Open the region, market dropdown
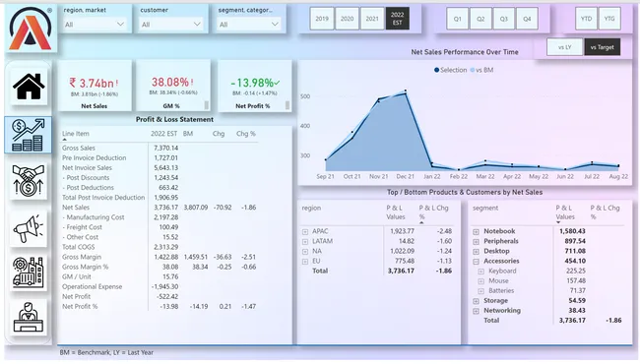The image size is (640, 364). coord(95,25)
